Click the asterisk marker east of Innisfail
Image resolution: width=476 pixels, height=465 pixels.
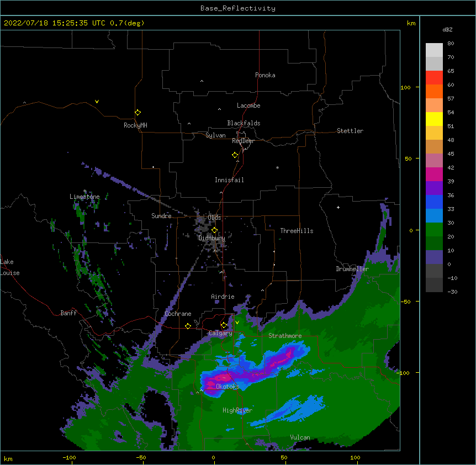(277, 167)
